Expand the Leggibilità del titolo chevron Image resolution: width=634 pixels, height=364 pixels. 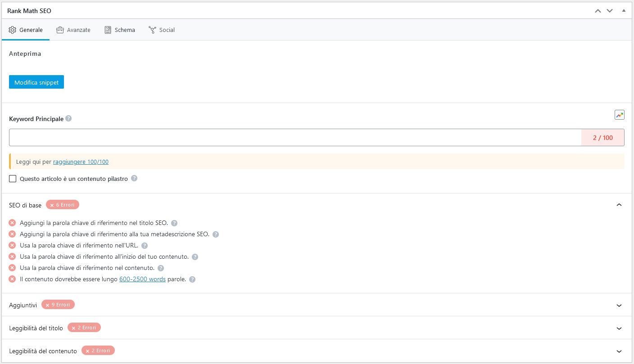coord(619,328)
